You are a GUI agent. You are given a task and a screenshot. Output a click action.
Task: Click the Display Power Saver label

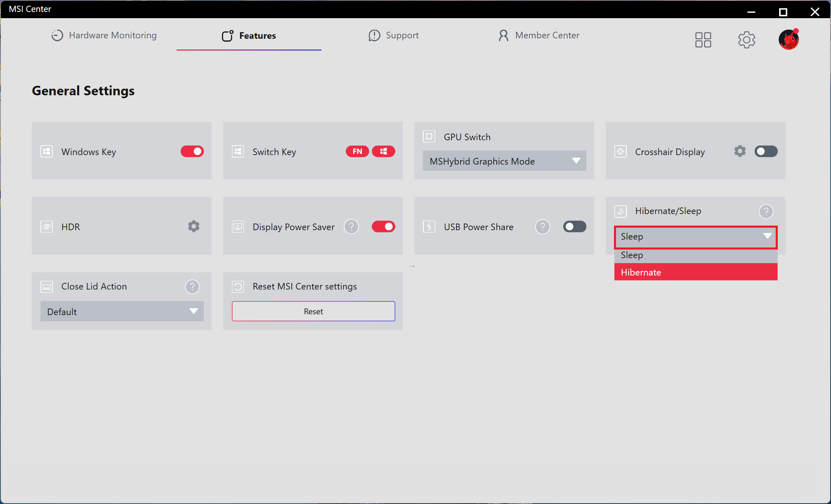coord(293,227)
